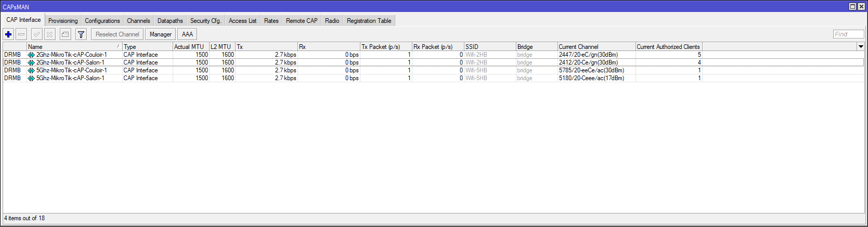Switch to the Radio tab

click(332, 21)
